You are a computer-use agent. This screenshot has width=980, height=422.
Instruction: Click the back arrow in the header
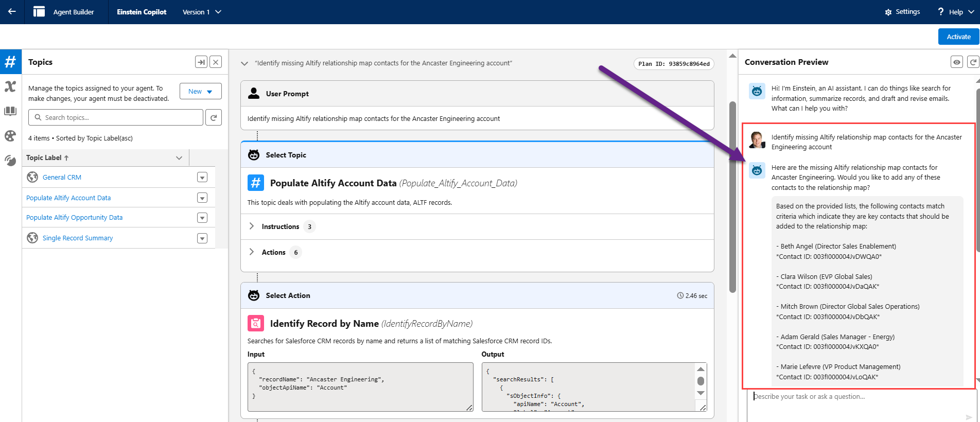click(x=12, y=12)
